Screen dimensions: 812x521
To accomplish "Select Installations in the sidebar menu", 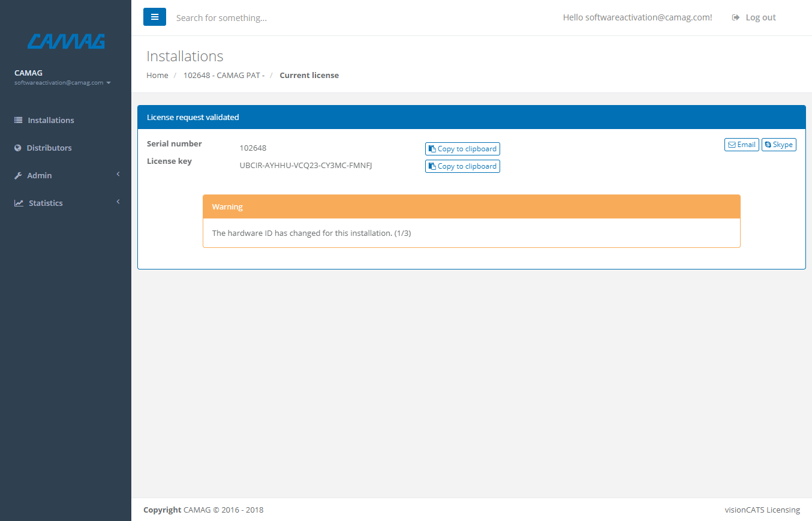I will click(x=51, y=120).
